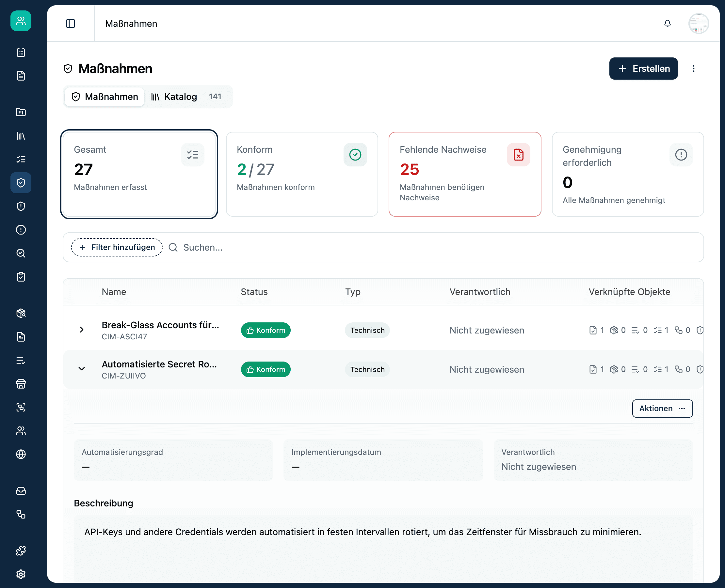Select the Maßnahmen tab
The width and height of the screenshot is (725, 588).
point(104,97)
